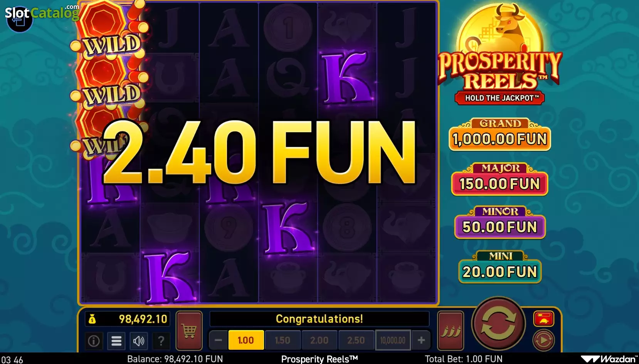Increase bet with plus button

pos(421,340)
